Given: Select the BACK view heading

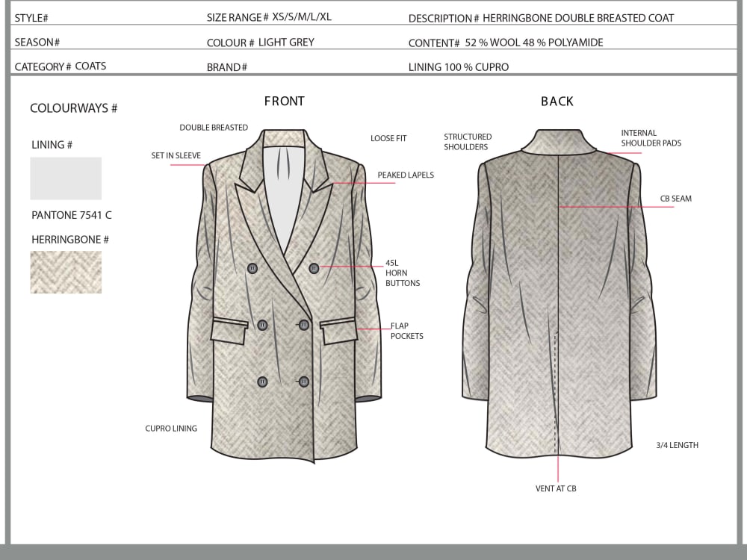Looking at the screenshot, I should (557, 101).
